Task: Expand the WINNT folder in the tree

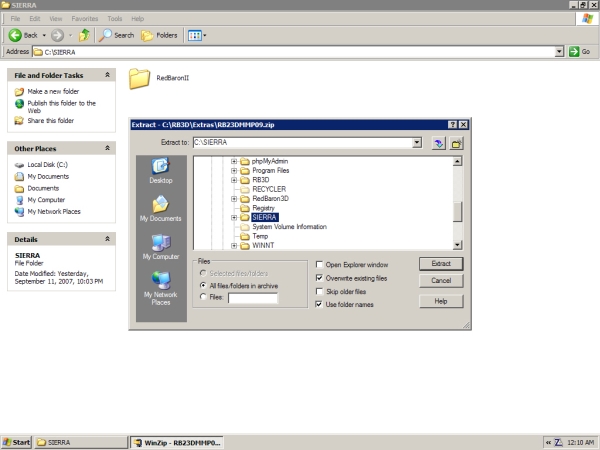Action: 234,245
